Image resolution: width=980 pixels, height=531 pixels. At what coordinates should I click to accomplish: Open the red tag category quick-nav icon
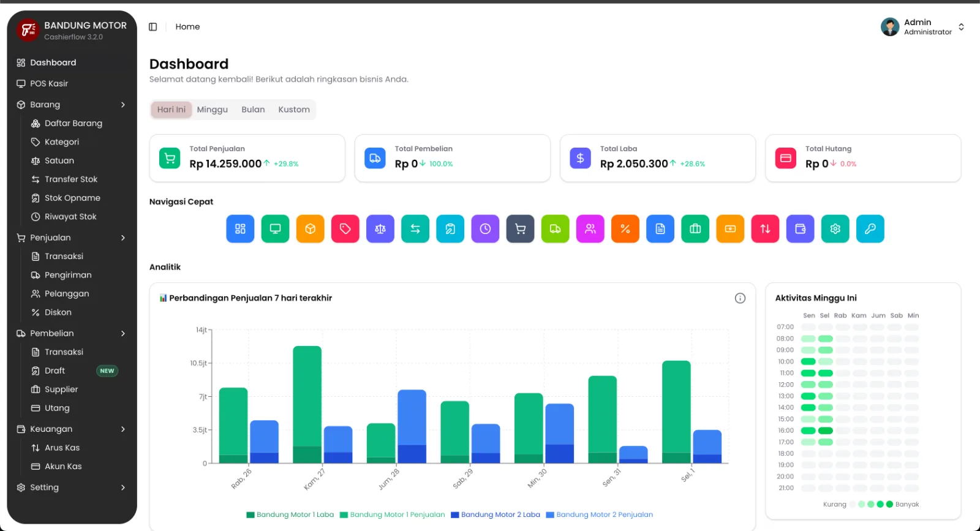click(345, 228)
